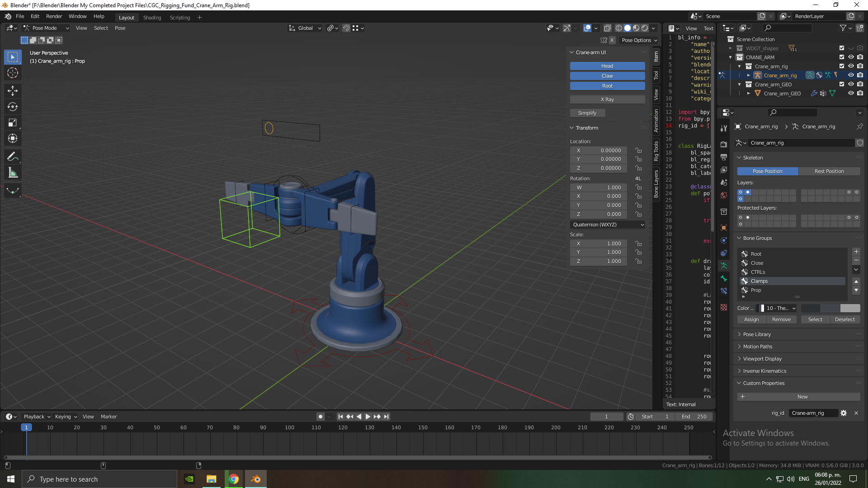This screenshot has width=868, height=488.
Task: Select the Measure tool
Action: tap(13, 173)
